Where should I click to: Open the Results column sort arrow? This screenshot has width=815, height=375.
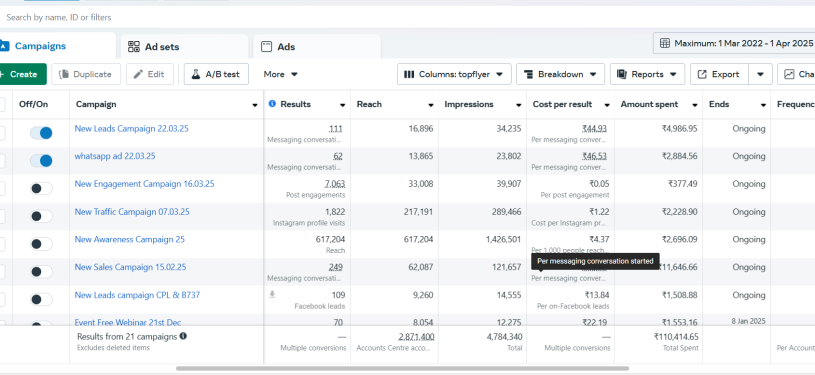pyautogui.click(x=343, y=105)
